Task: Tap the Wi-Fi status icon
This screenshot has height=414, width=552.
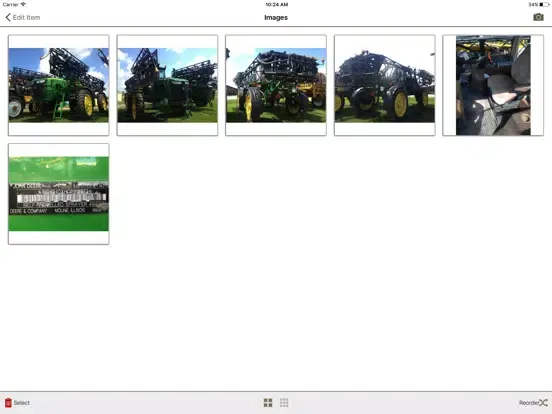Action: [23, 4]
